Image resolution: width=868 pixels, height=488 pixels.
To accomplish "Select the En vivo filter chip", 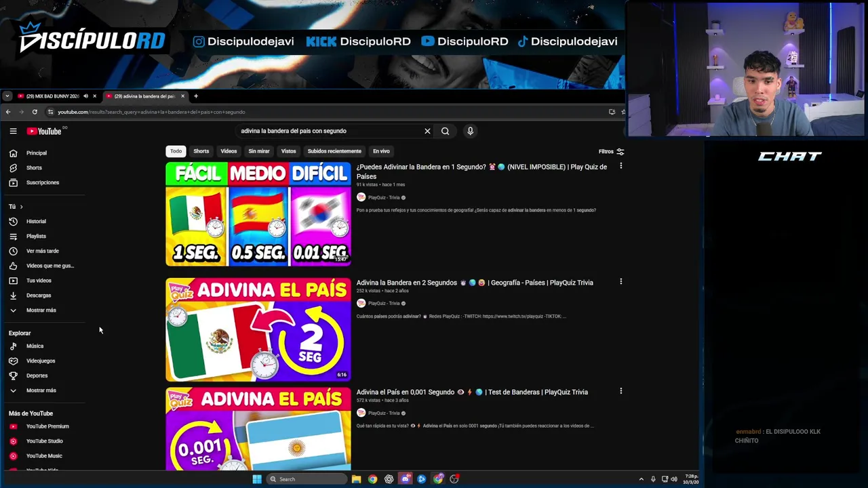I will tap(381, 151).
